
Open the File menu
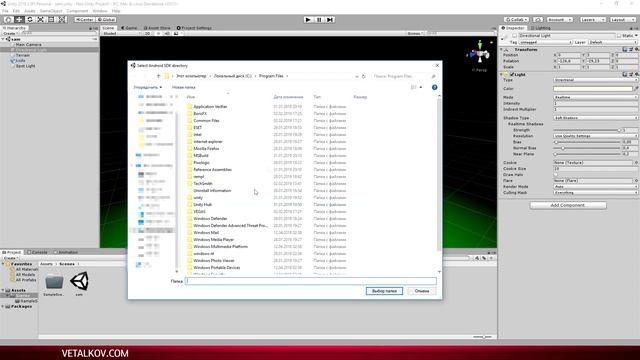click(x=5, y=11)
